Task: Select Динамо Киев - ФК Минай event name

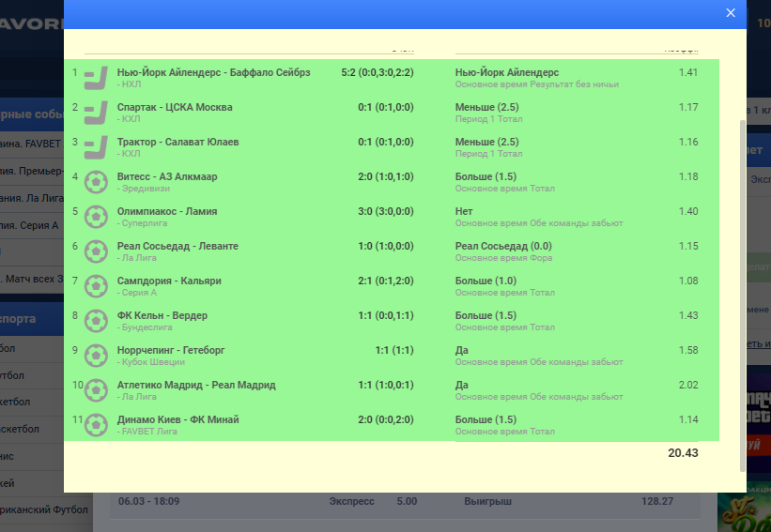Action: click(x=178, y=419)
